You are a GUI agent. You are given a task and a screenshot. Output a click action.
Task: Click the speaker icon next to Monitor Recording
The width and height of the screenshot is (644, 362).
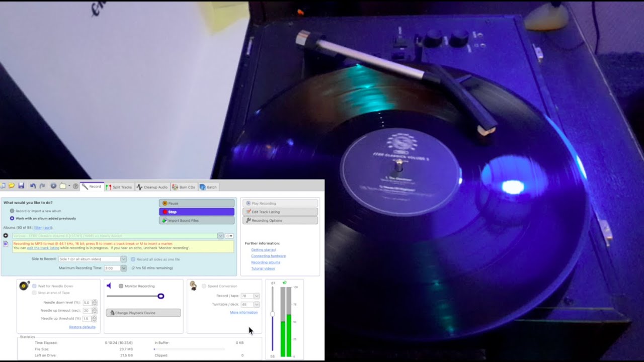[109, 286]
